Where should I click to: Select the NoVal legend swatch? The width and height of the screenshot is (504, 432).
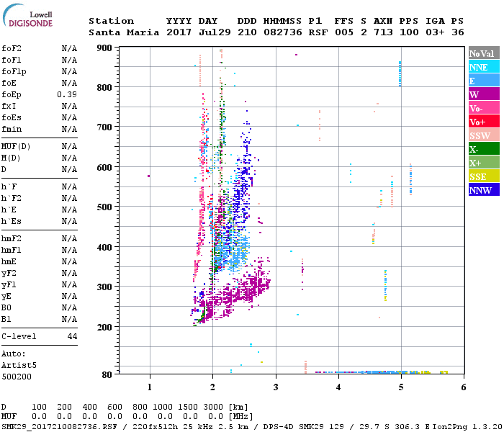click(484, 53)
